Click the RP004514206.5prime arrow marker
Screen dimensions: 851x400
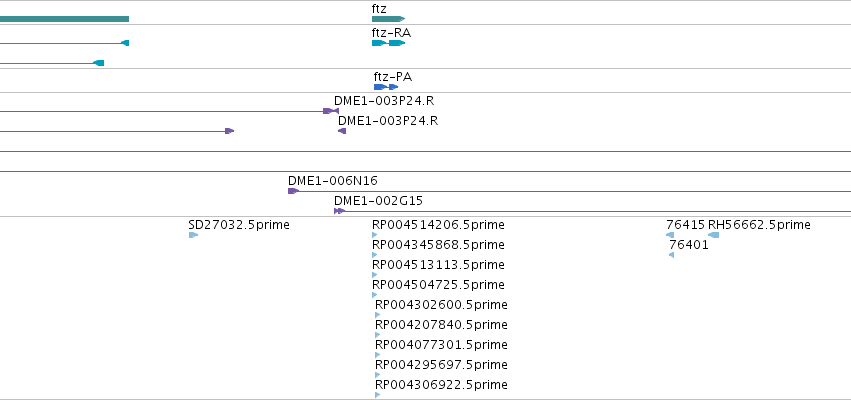tap(374, 235)
